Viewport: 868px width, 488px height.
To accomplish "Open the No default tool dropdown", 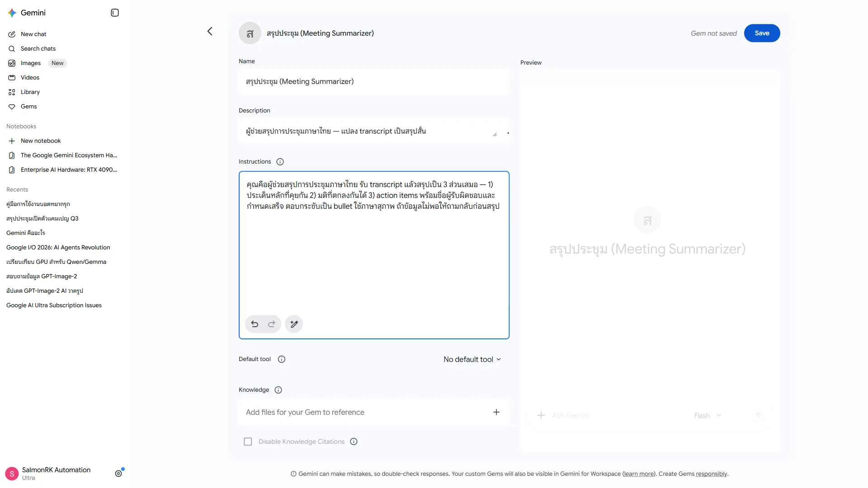I will pyautogui.click(x=472, y=359).
